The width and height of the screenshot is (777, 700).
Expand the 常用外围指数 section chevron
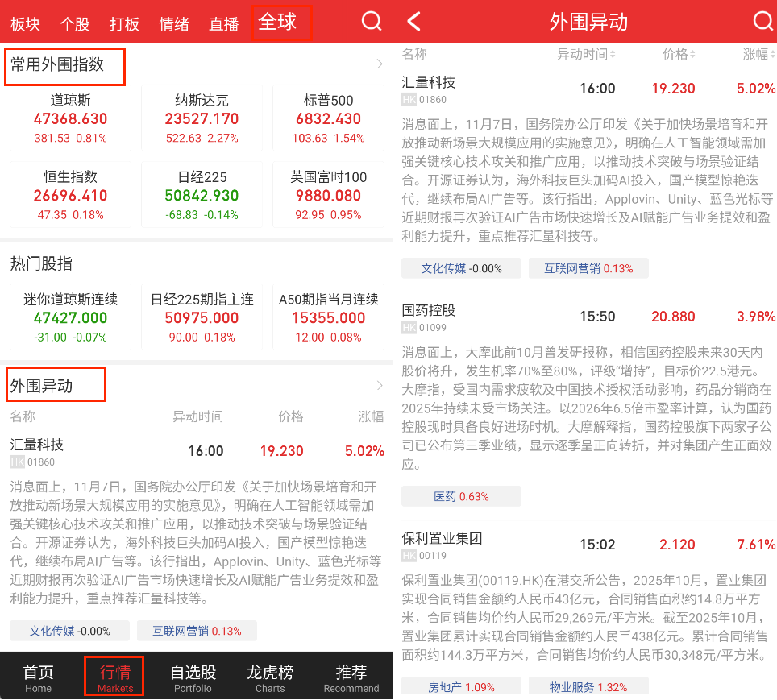point(380,64)
